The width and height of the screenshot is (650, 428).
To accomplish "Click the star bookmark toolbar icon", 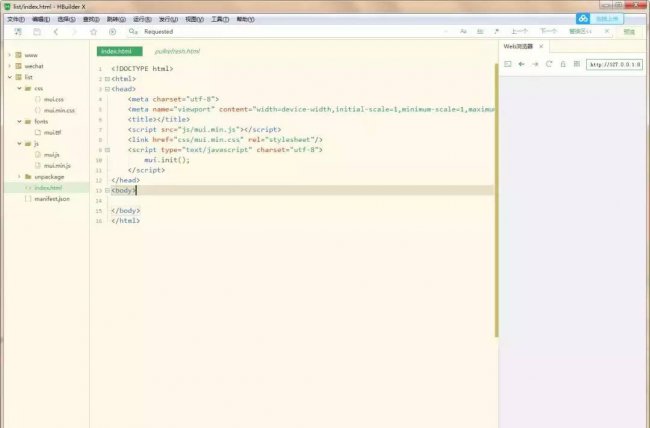I will [94, 32].
